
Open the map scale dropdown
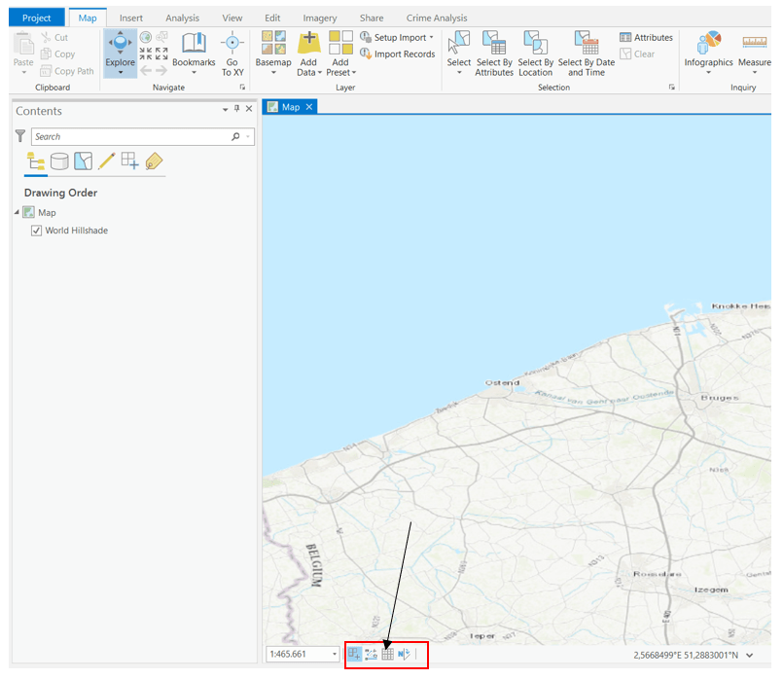coord(334,655)
